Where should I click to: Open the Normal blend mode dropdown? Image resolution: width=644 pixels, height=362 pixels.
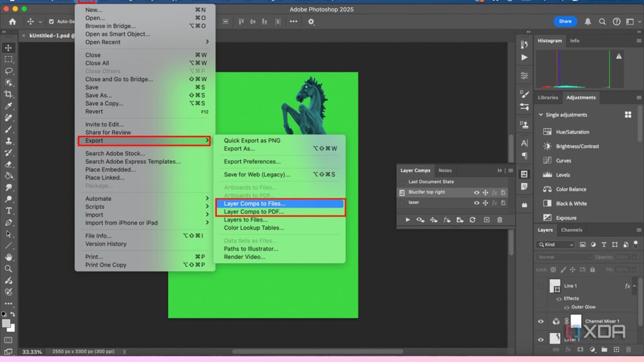click(564, 257)
